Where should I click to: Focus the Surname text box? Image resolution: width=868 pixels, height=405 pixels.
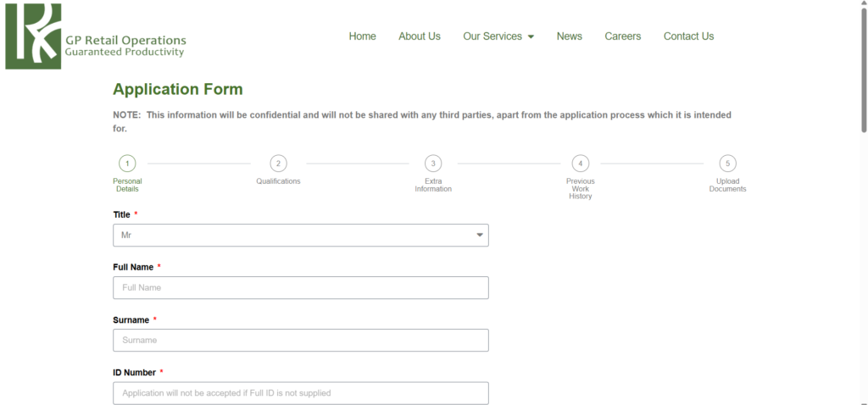300,341
